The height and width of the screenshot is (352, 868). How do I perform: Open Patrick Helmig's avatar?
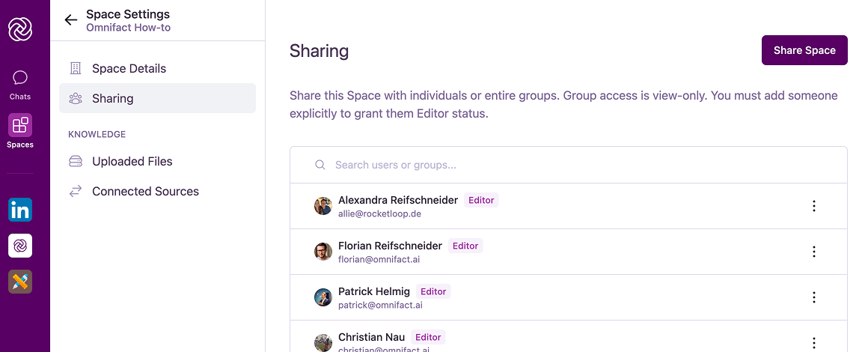pos(323,297)
